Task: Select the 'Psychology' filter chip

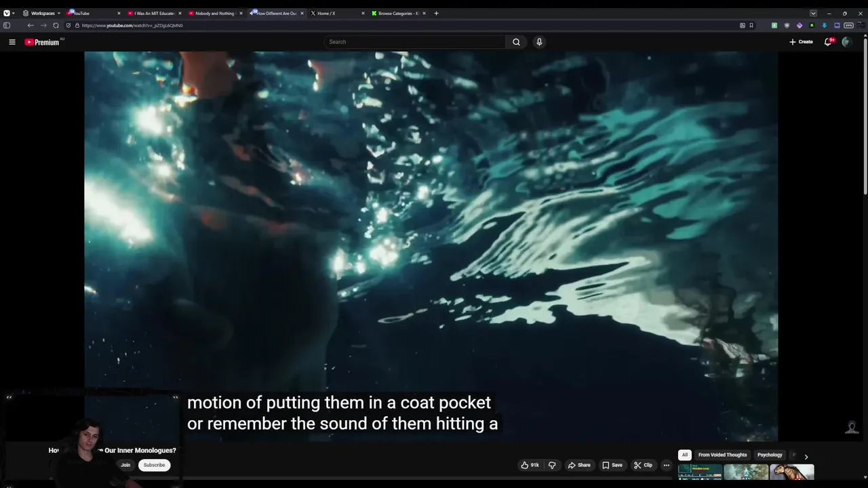Action: (x=770, y=455)
